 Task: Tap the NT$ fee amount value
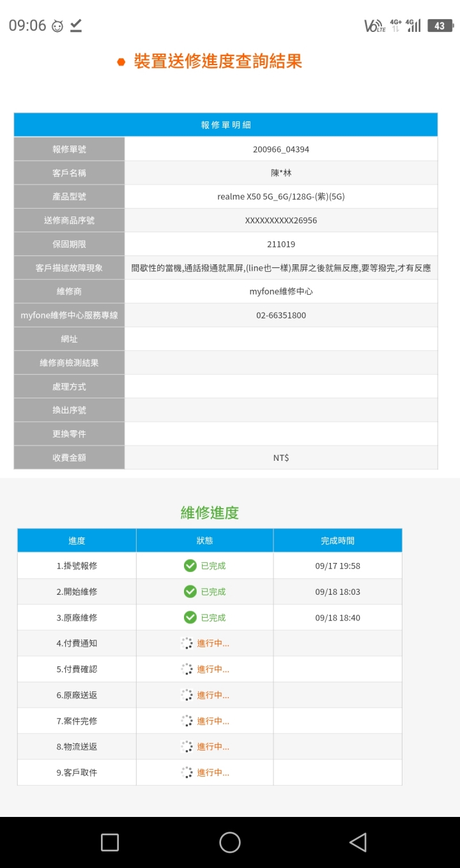pos(281,458)
